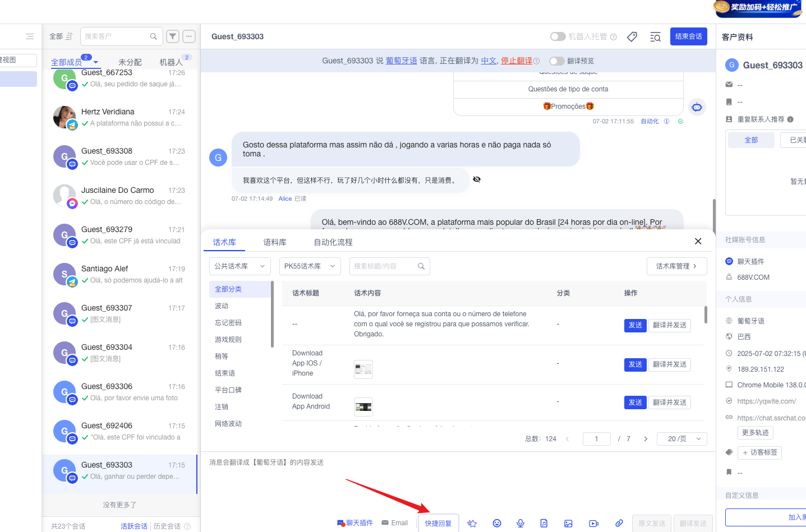
Task: Collapse the sidebar with the hamburger icon
Action: pos(30,36)
